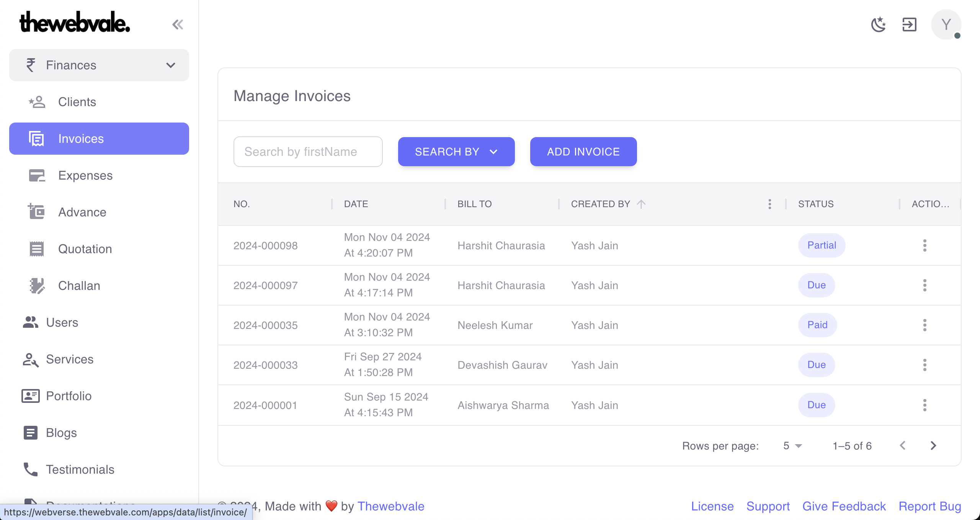Click the Challan icon in the sidebar
980x520 pixels.
pyautogui.click(x=37, y=286)
